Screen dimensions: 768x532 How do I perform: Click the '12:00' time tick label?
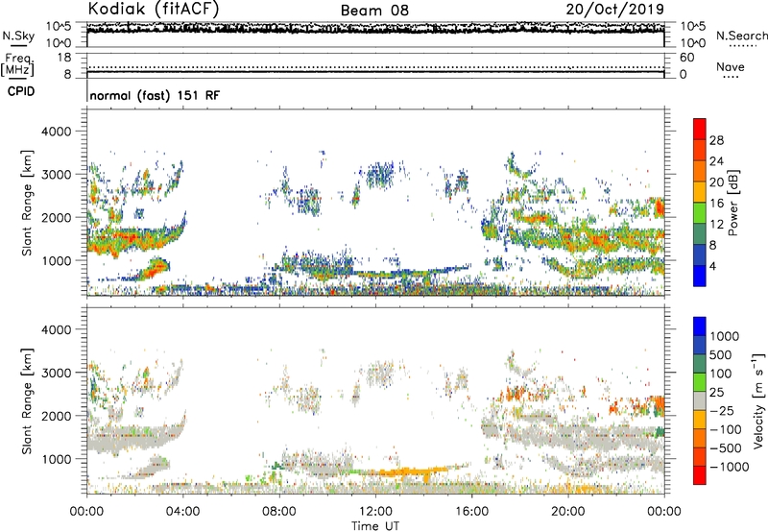coord(375,512)
